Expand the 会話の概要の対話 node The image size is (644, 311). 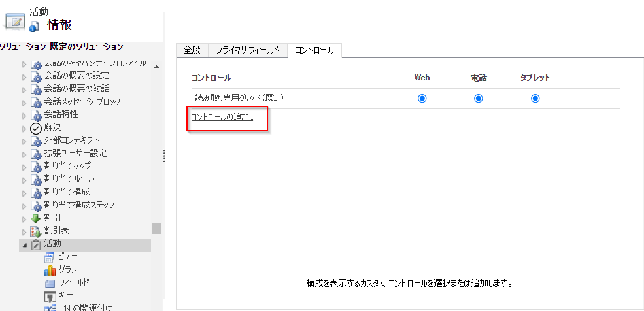tap(24, 90)
